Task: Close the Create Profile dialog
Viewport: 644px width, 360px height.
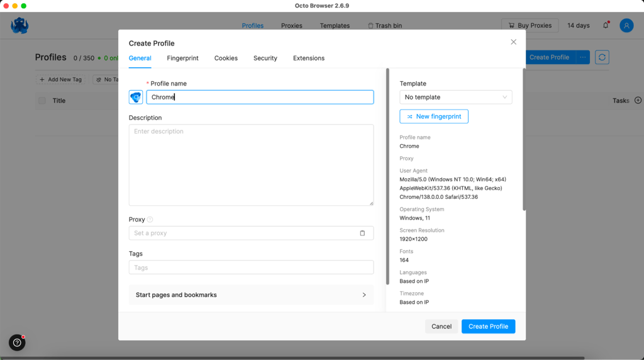Action: (x=513, y=42)
